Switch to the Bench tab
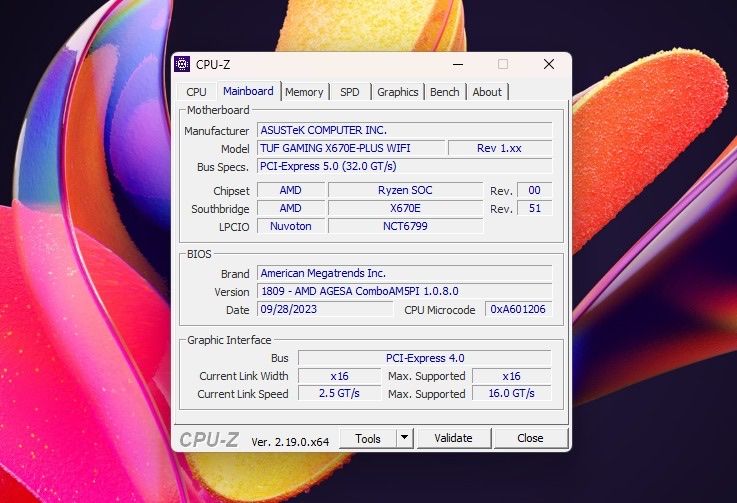Image resolution: width=737 pixels, height=503 pixels. tap(445, 92)
